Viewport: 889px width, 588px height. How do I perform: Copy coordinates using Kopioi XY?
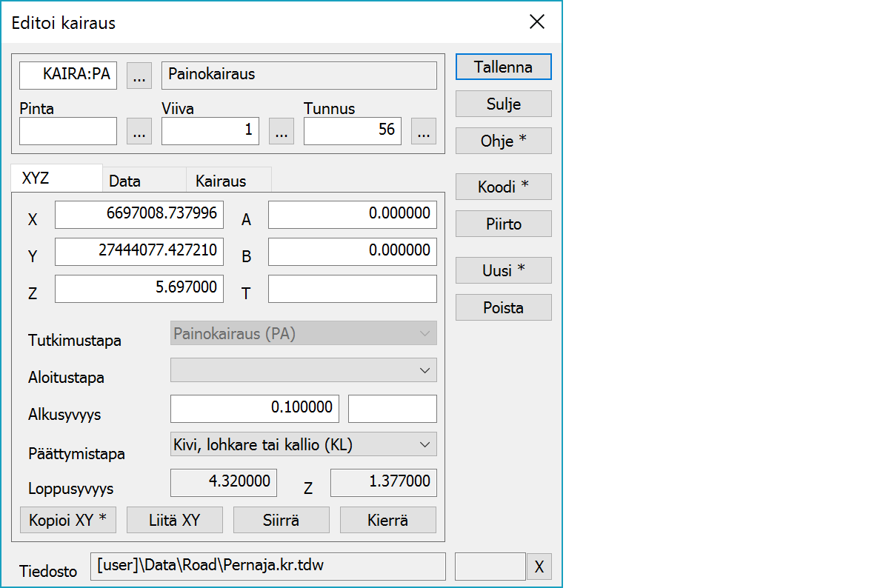67,520
